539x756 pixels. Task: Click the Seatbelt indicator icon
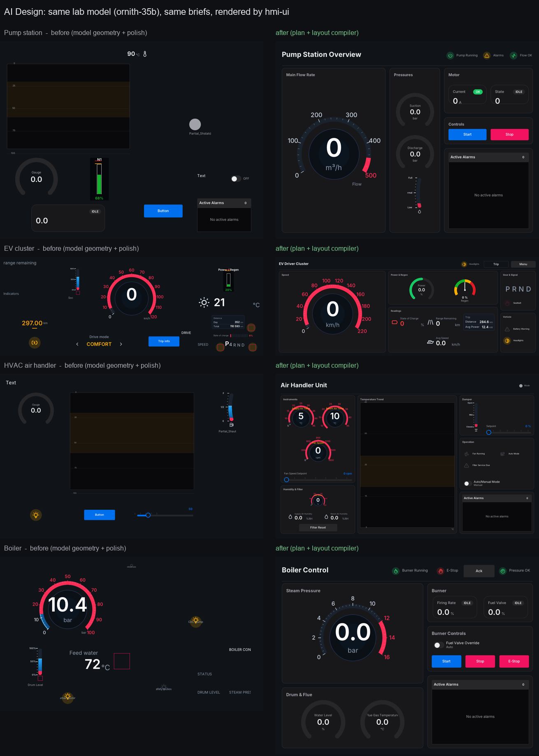click(x=507, y=303)
